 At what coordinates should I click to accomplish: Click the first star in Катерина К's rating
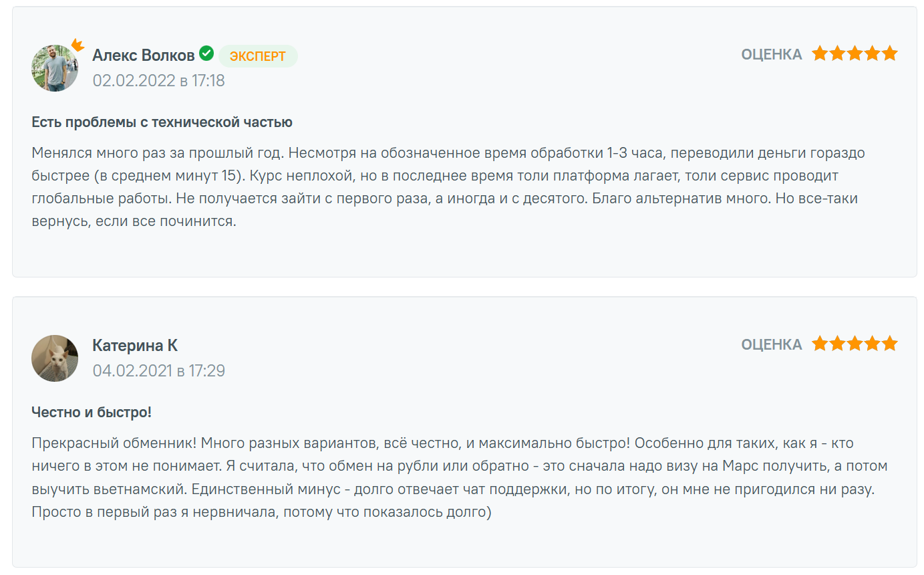(x=820, y=344)
